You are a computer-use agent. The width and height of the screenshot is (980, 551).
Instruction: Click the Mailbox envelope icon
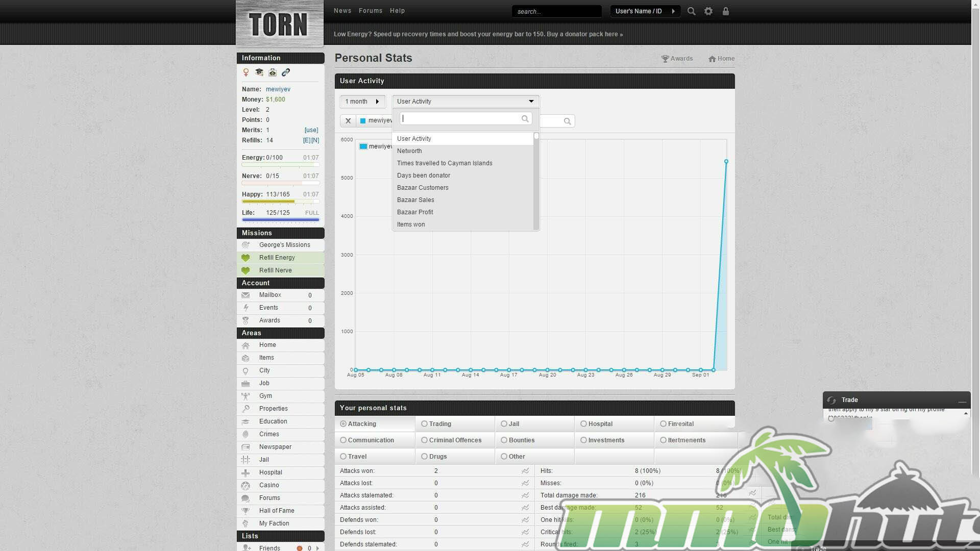coord(246,295)
